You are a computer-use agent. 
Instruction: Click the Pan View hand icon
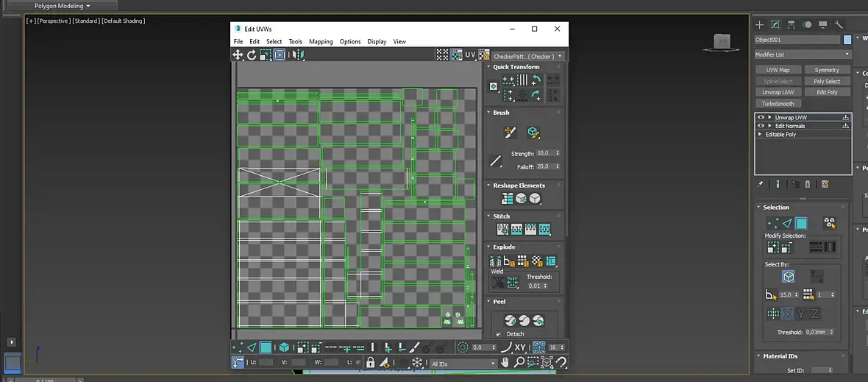505,363
